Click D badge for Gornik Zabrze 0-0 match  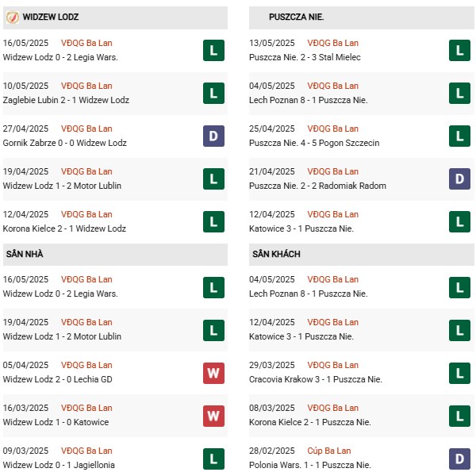click(x=213, y=136)
